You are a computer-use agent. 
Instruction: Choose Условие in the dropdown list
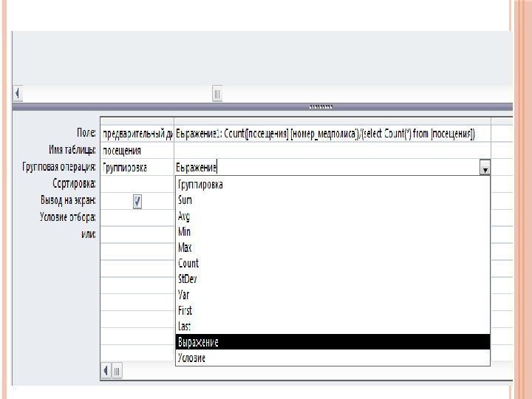(332, 358)
